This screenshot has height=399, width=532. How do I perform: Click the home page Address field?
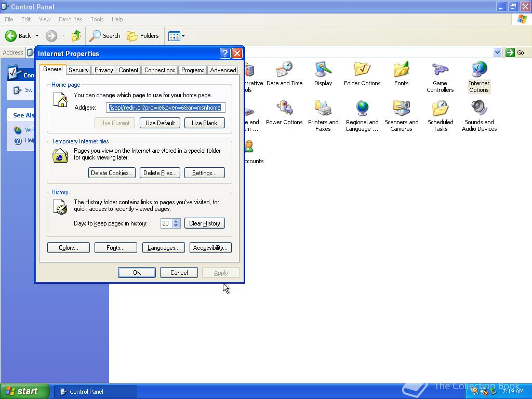coord(166,108)
